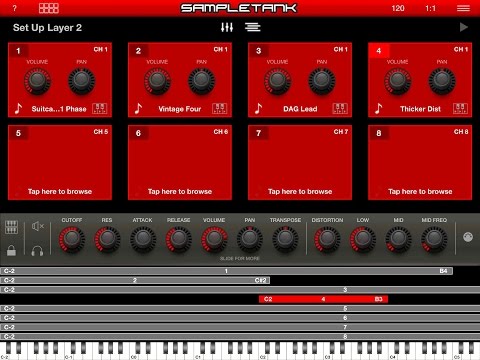Open the Vintage Four instrument name
Viewport: 480px width, 360px height.
pyautogui.click(x=180, y=109)
